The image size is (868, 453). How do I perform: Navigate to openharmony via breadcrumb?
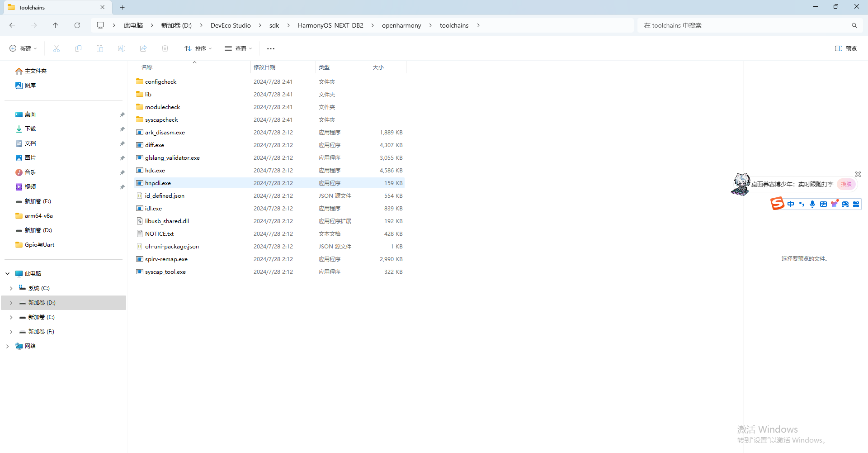(401, 25)
